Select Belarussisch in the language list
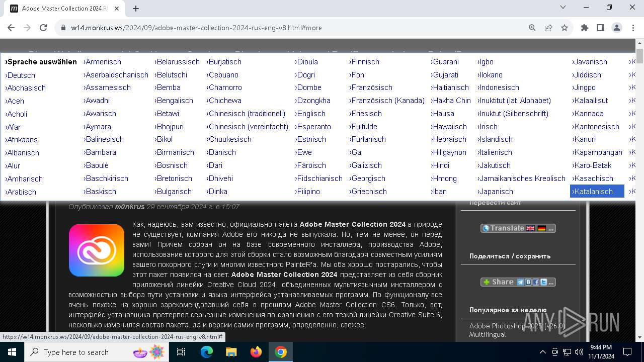The width and height of the screenshot is (644, 362). coord(177,62)
